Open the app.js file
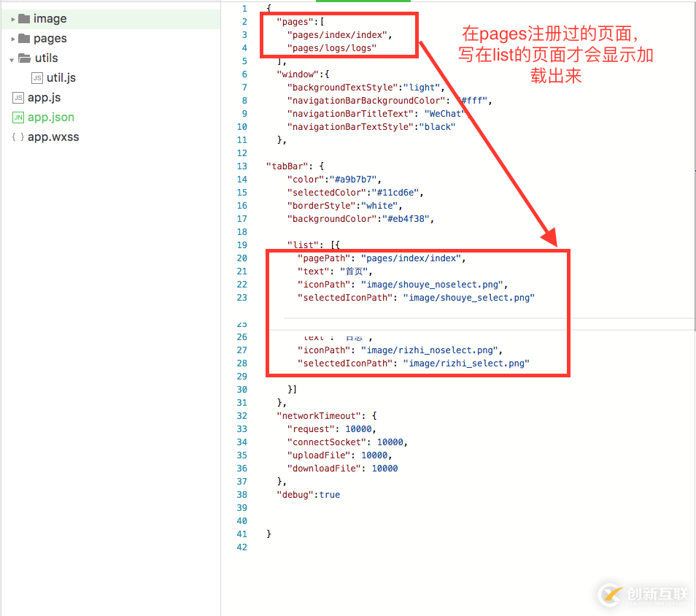The width and height of the screenshot is (696, 616). [x=44, y=98]
